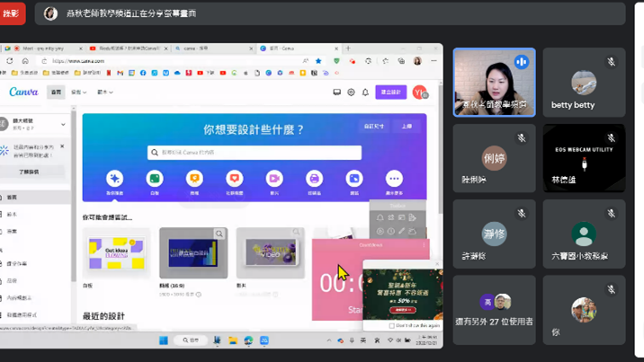Click the Learn more button in sidebar notice

click(x=29, y=172)
